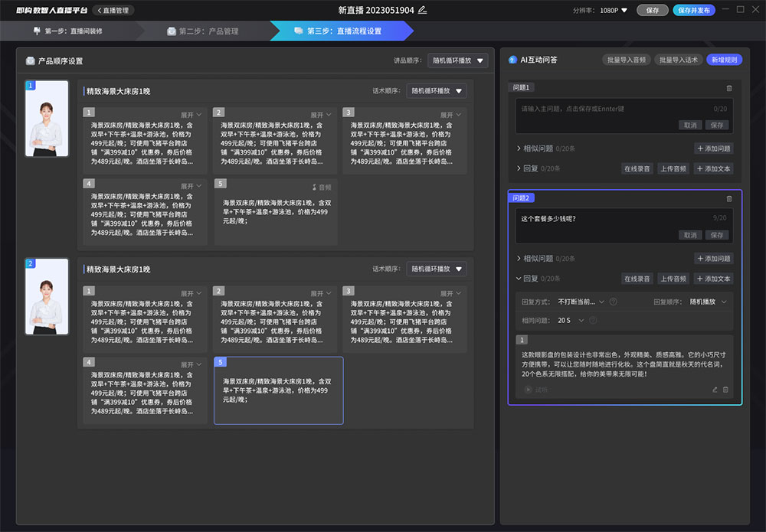The width and height of the screenshot is (766, 532).
Task: Open the 讲品顺序 随机循环播放 dropdown
Action: 458,60
